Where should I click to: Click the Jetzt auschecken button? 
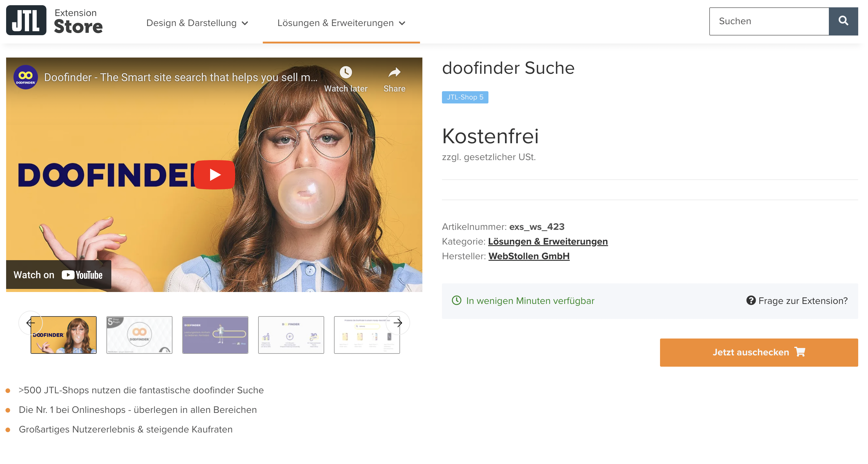click(759, 352)
